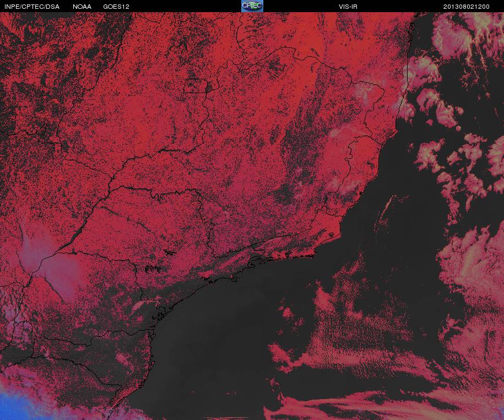This screenshot has height=420, width=504.
Task: Click the GOES12 satellite label
Action: (x=116, y=7)
